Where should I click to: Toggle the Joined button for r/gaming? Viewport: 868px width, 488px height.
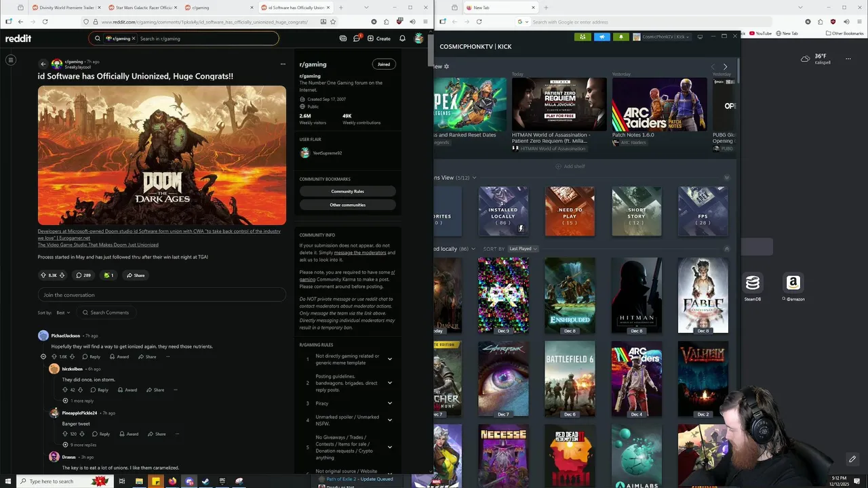[x=384, y=64]
